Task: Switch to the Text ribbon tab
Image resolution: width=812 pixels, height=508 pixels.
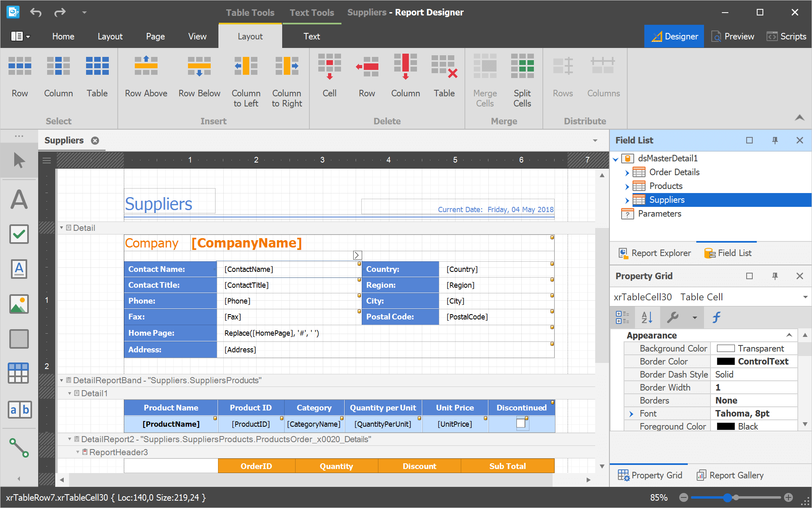Action: [311, 37]
